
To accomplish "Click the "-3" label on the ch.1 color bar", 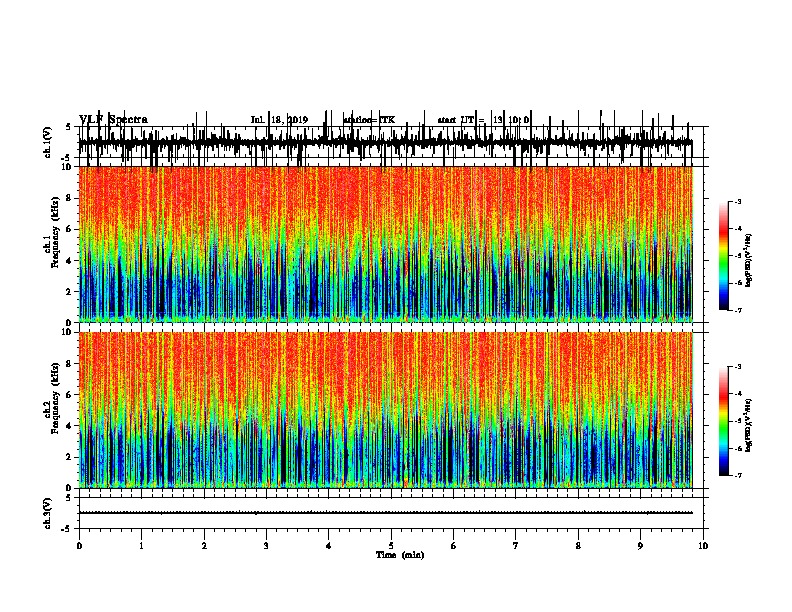I will pos(738,201).
